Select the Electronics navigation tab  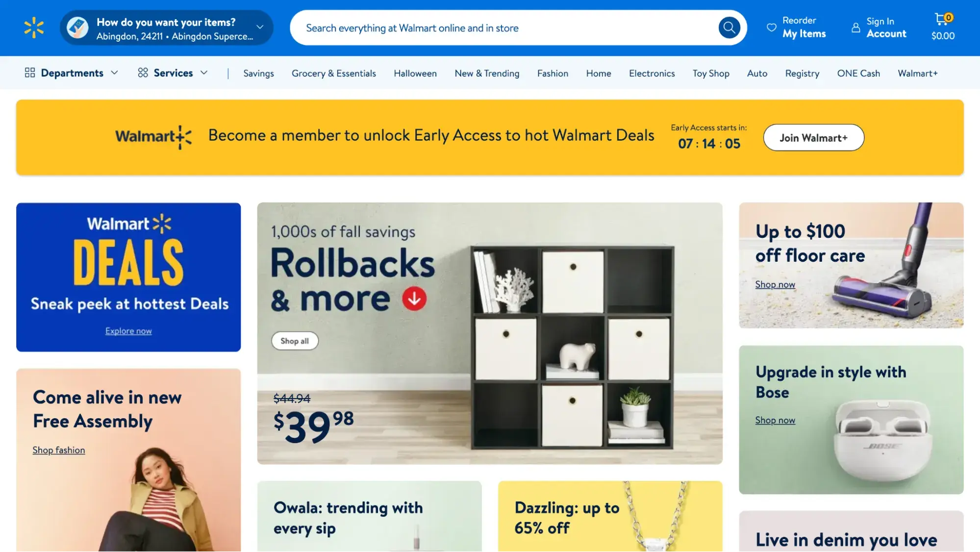pyautogui.click(x=652, y=72)
